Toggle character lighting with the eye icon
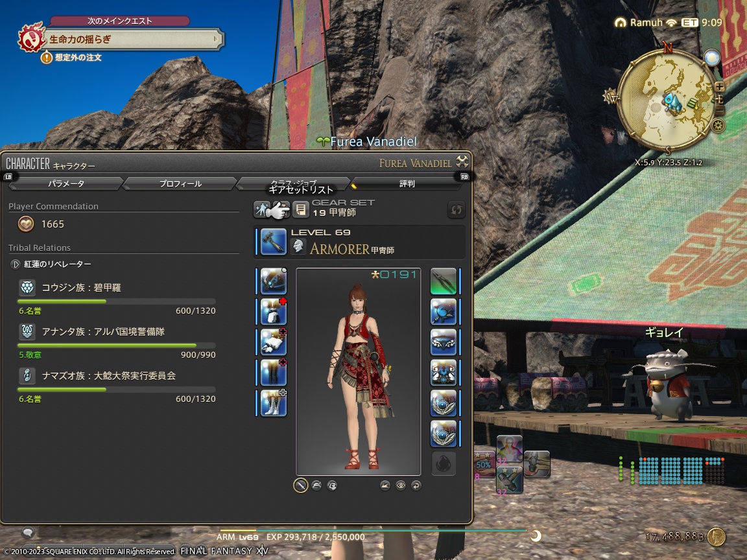 coord(402,485)
